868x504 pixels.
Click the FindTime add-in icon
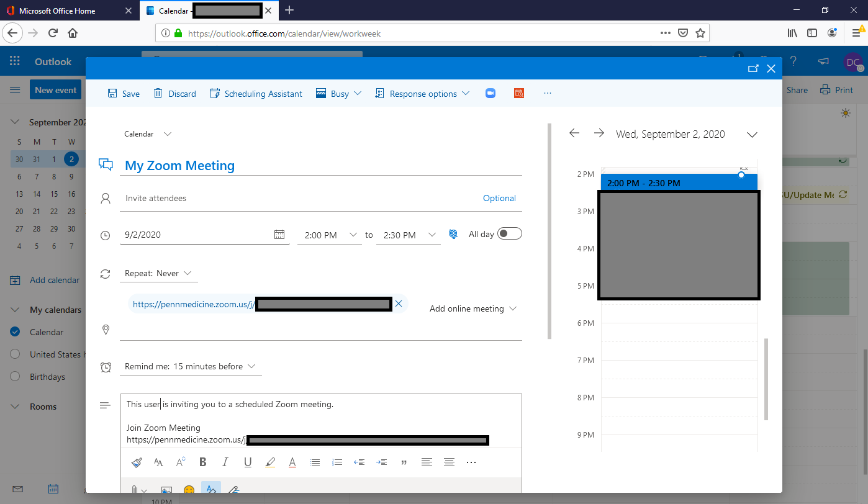[518, 92]
